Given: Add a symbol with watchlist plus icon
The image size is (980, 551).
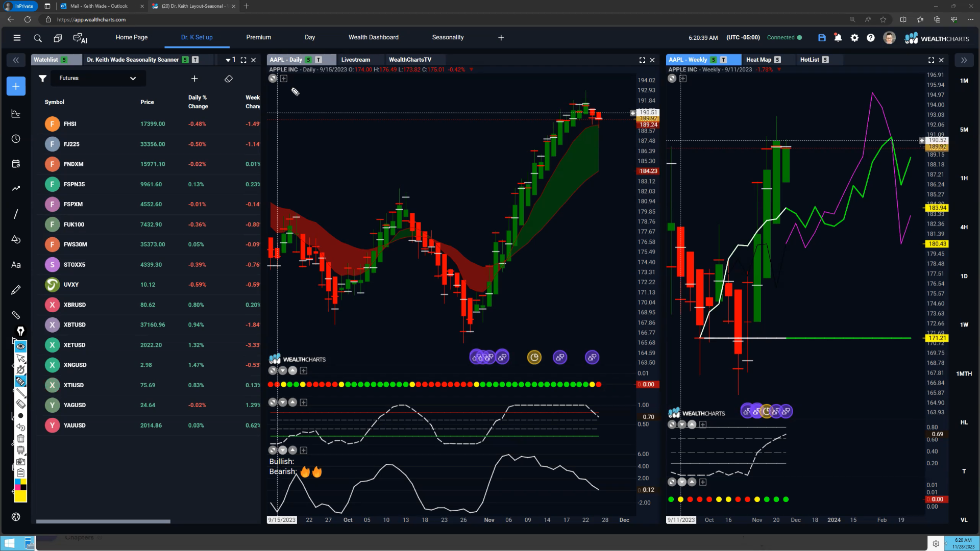Looking at the screenshot, I should click(x=194, y=79).
